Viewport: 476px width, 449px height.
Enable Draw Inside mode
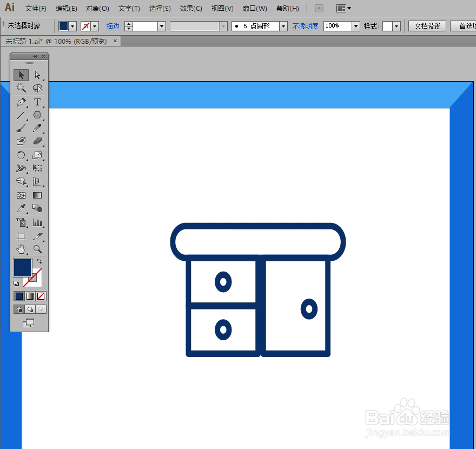coord(41,309)
